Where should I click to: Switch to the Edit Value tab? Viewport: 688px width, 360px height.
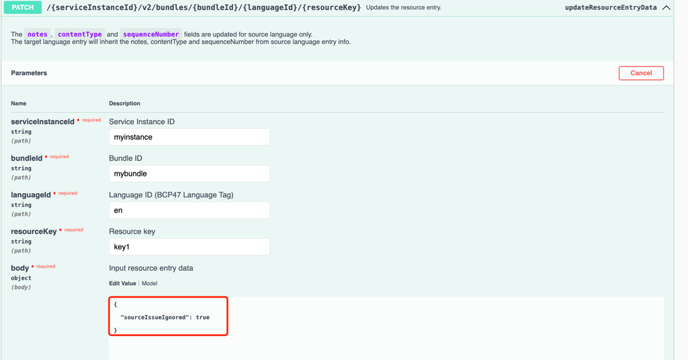pyautogui.click(x=122, y=283)
